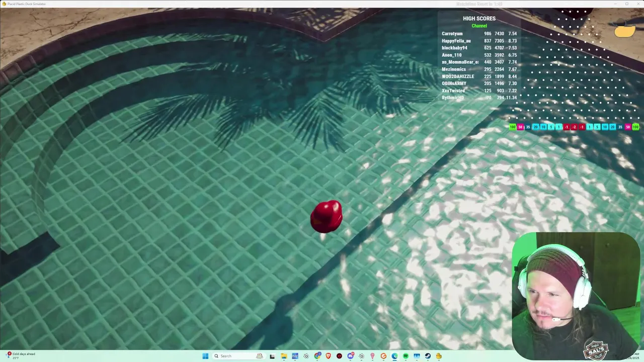Select the WOO2DAHIZZLE high score row
Image resolution: width=644 pixels, height=362 pixels.
tap(479, 76)
